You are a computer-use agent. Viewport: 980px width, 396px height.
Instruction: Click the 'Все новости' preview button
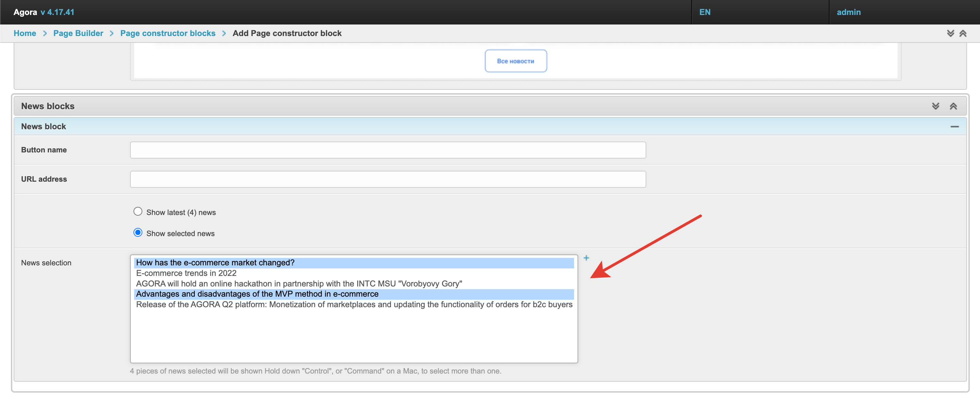coord(516,61)
